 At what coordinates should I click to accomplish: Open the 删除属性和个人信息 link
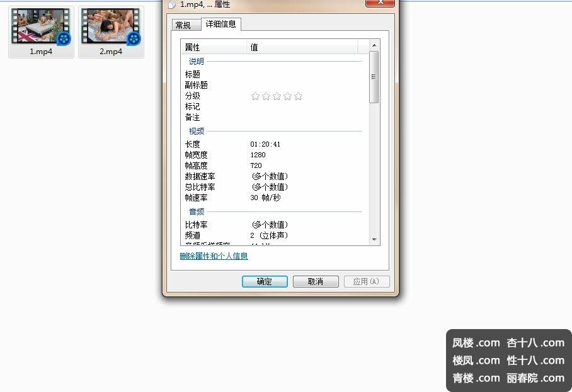[214, 256]
